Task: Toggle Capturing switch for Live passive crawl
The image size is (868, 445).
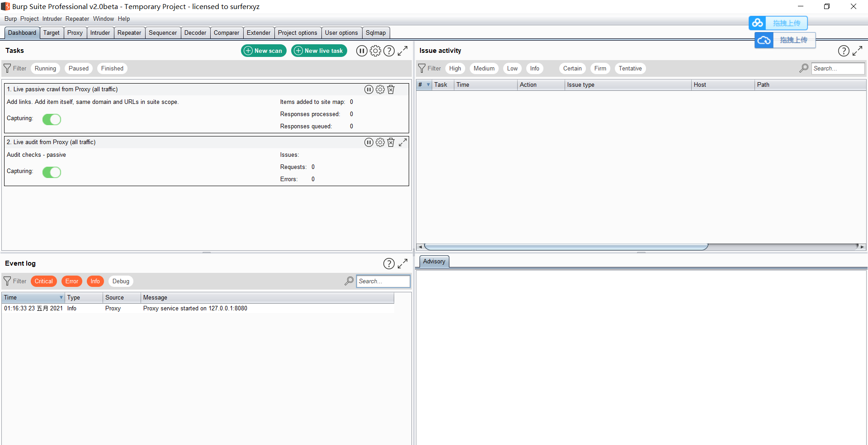Action: click(52, 119)
